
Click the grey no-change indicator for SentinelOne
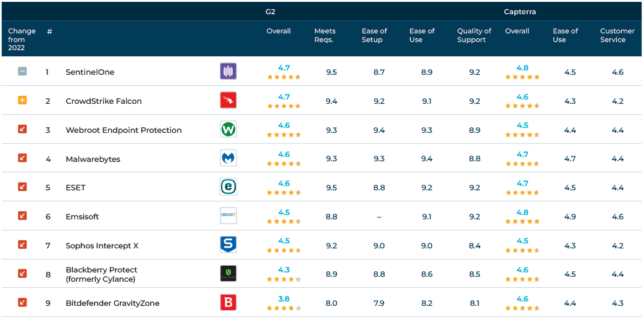click(22, 72)
